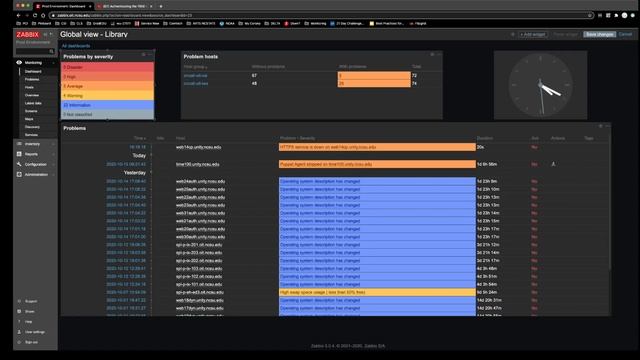Click the action icon in time100 problem row

pyautogui.click(x=553, y=164)
